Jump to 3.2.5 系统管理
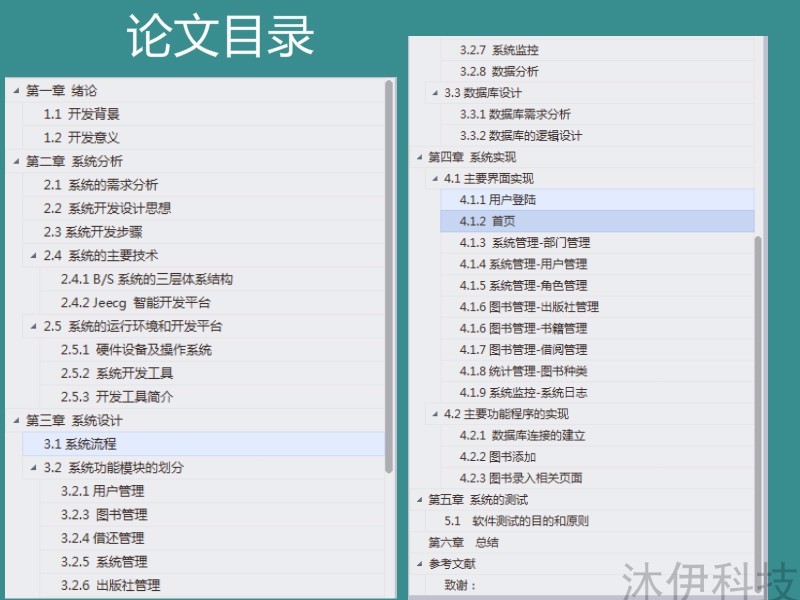This screenshot has width=800, height=600. (x=104, y=562)
